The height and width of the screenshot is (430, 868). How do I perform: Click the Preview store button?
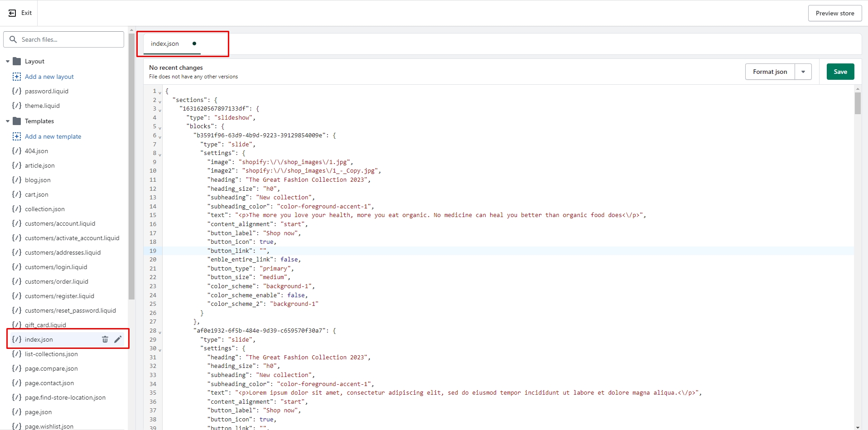coord(834,13)
